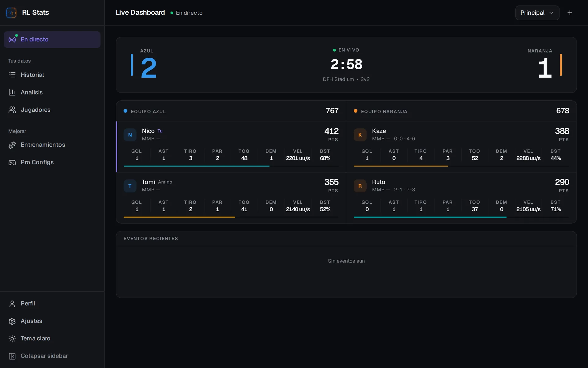Open the Analisis section
Screen dimensions: 588x368
pos(52,92)
